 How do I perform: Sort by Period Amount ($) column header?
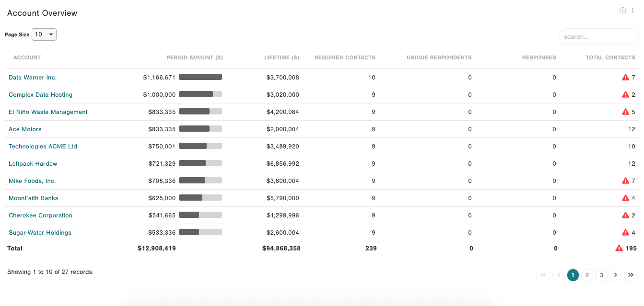pyautogui.click(x=195, y=57)
